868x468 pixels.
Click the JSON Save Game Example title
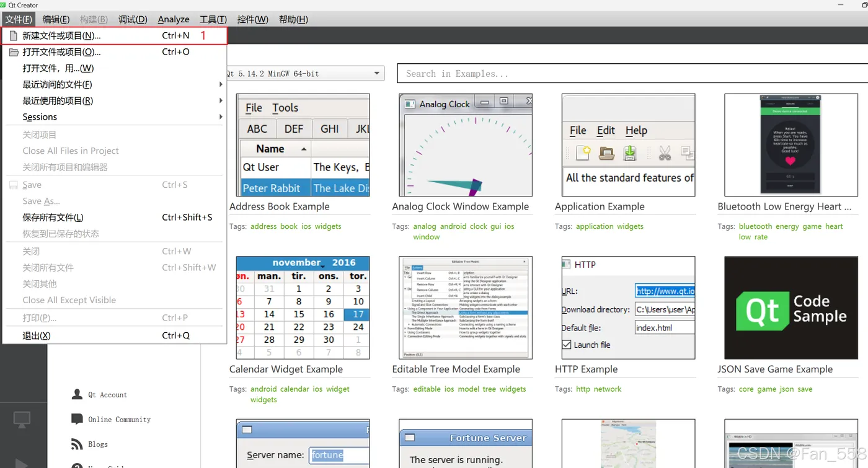pos(775,369)
